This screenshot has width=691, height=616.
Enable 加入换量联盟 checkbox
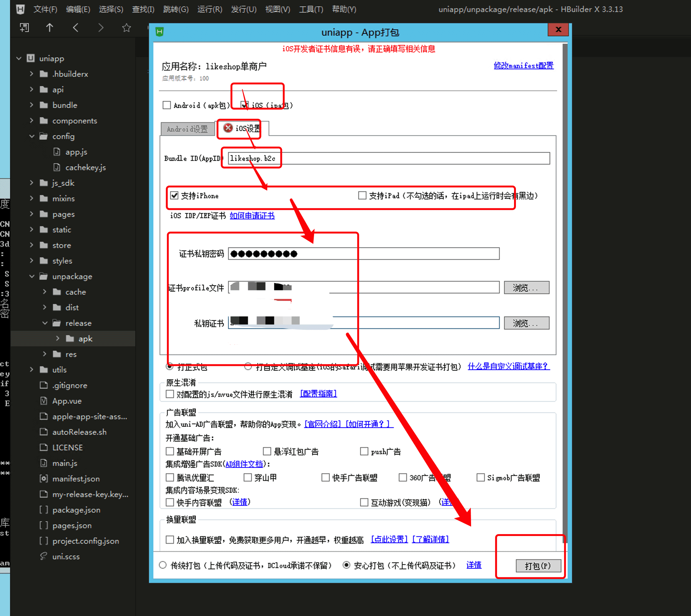coord(169,539)
